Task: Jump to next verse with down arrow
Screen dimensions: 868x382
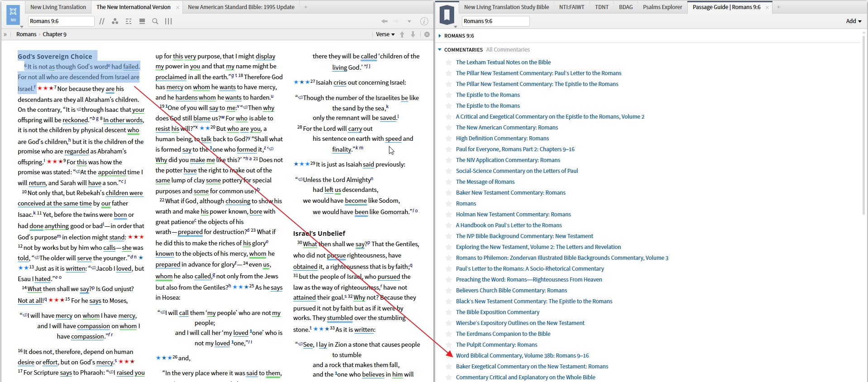Action: point(413,34)
